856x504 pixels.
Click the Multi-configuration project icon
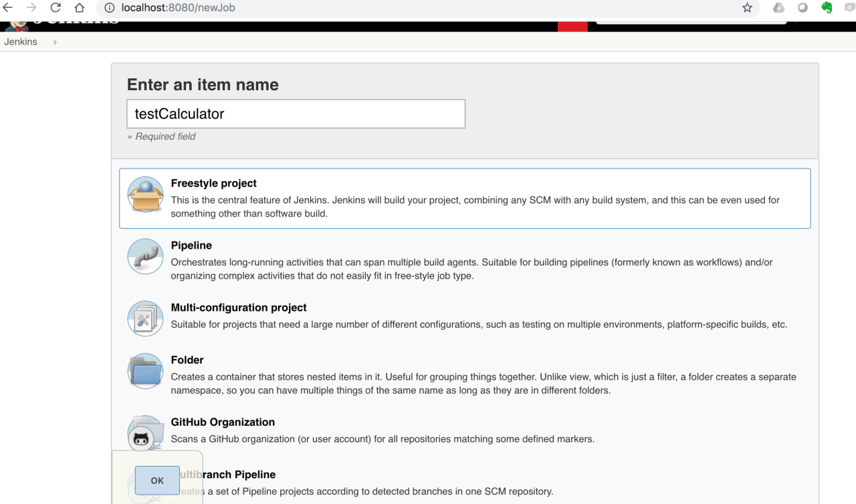click(145, 318)
